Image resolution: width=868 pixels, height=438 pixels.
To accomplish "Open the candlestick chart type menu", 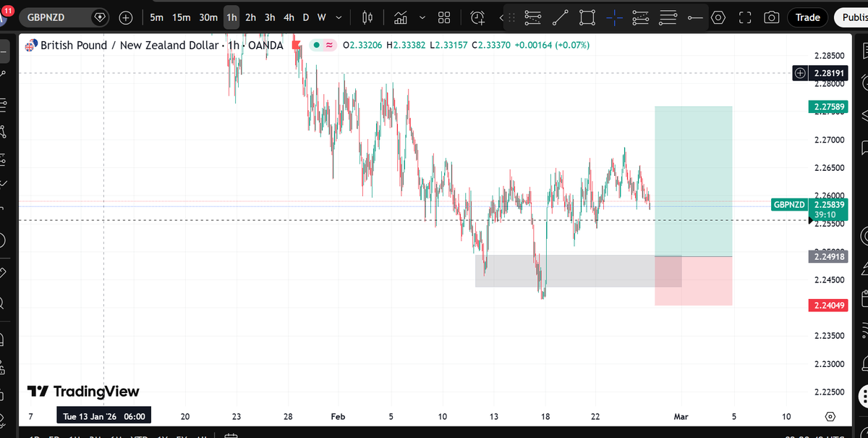I will [367, 17].
